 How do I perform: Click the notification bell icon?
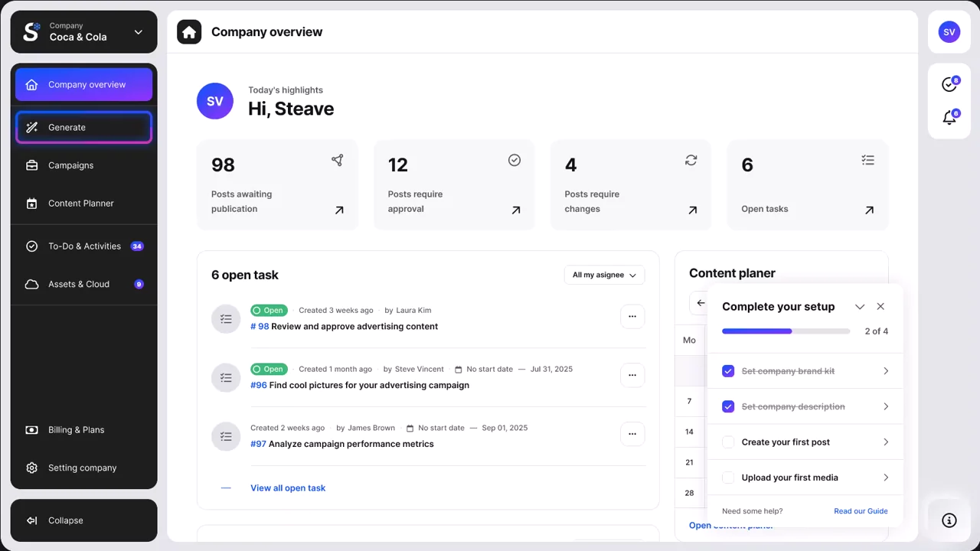coord(949,118)
